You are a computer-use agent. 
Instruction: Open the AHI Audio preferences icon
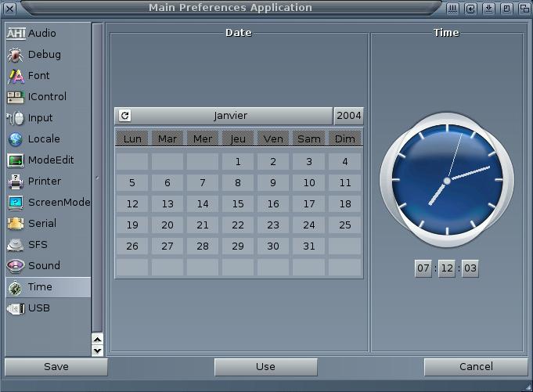coord(16,34)
